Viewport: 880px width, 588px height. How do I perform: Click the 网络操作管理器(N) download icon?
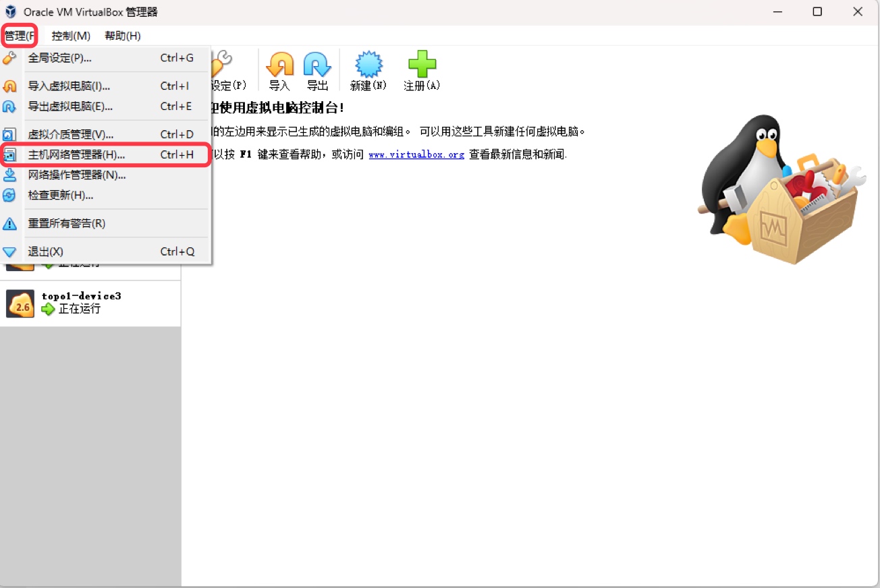click(9, 175)
